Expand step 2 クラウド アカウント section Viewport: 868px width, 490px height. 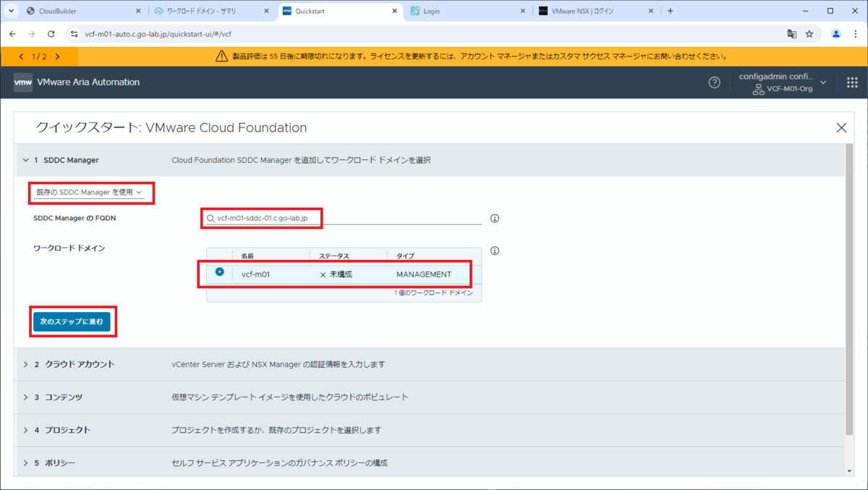[x=25, y=364]
